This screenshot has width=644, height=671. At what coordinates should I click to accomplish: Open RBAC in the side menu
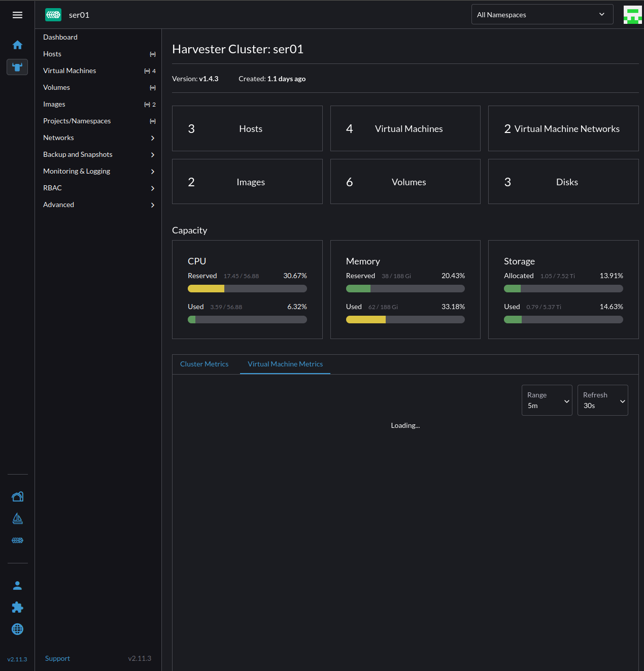52,188
